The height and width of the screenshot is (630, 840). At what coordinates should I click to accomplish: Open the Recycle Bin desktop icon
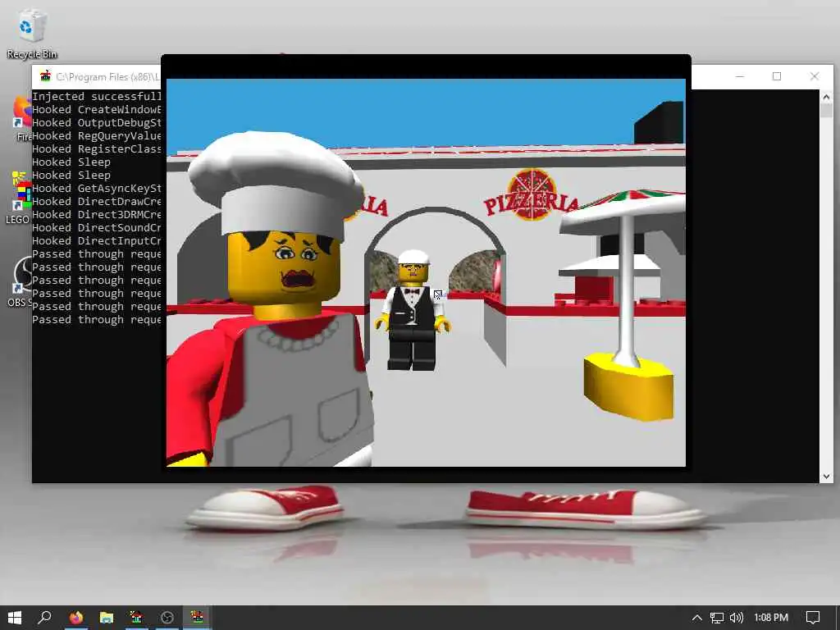point(31,34)
